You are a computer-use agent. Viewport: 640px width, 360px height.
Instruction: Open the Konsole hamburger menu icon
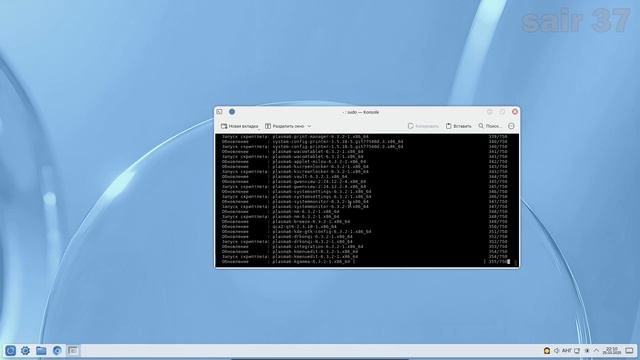coord(511,126)
